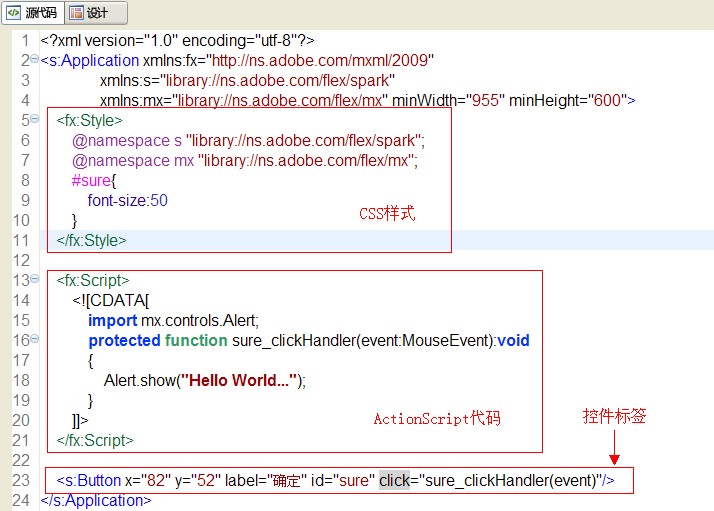The width and height of the screenshot is (714, 511).
Task: Click the </s:Application> closing tag
Action: 96,501
